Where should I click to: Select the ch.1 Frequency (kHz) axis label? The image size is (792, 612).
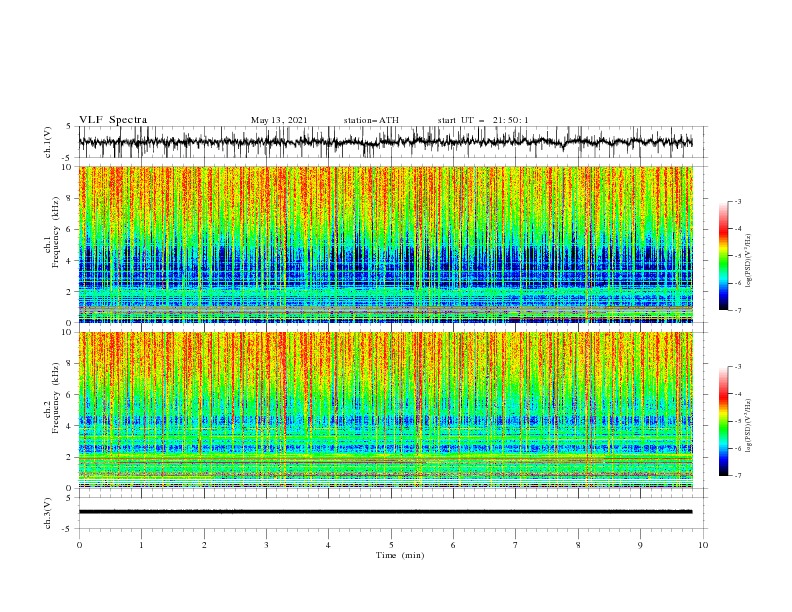(x=52, y=232)
